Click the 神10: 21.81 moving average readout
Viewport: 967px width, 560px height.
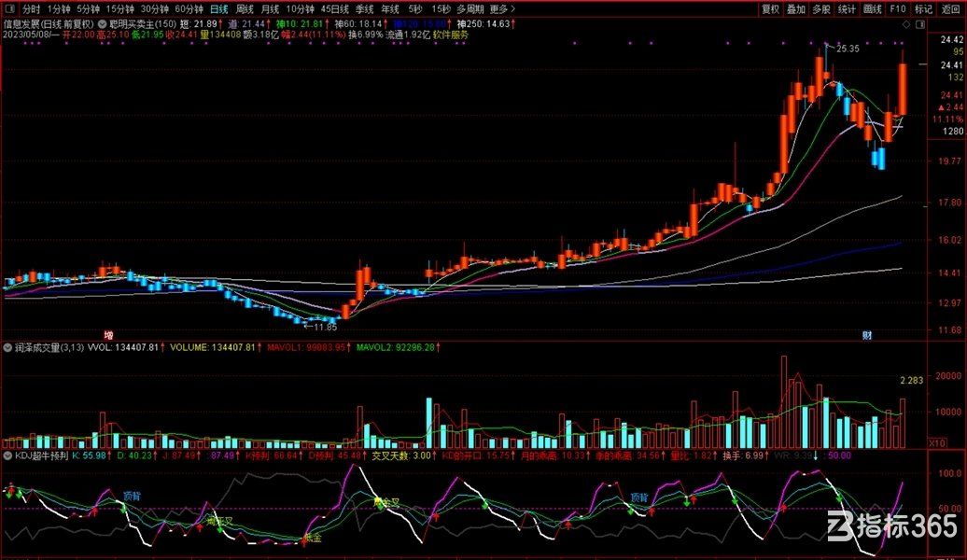pos(299,24)
